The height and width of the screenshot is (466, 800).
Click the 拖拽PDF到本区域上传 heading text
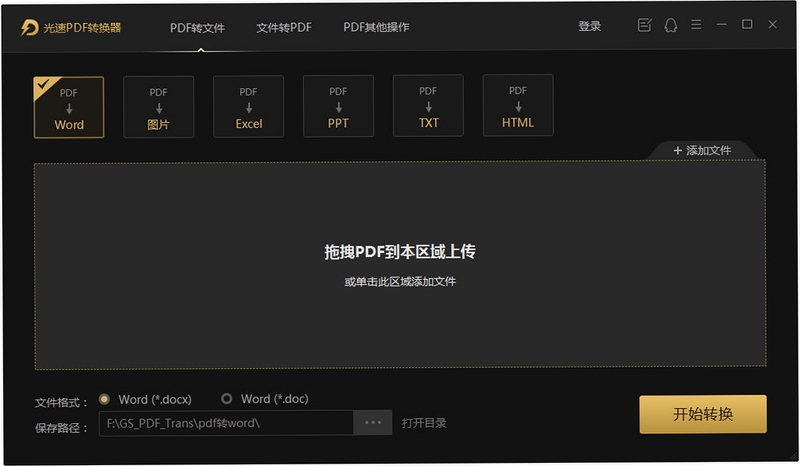point(400,252)
